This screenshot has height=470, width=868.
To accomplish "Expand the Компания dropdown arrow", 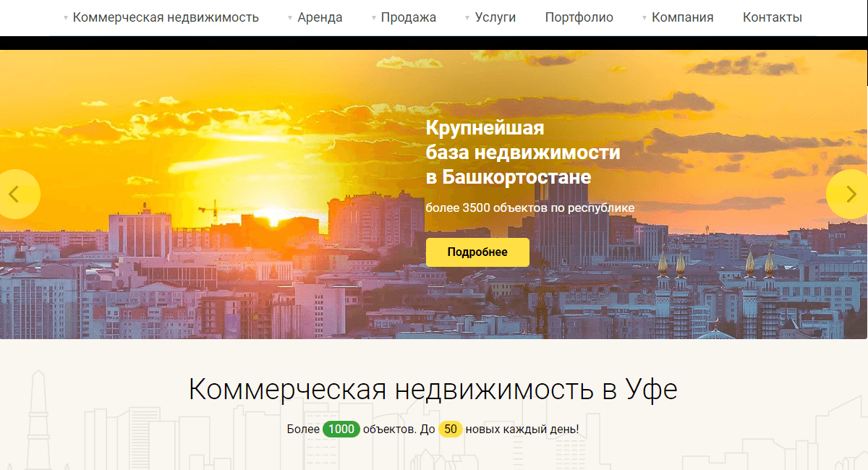I will click(x=644, y=17).
